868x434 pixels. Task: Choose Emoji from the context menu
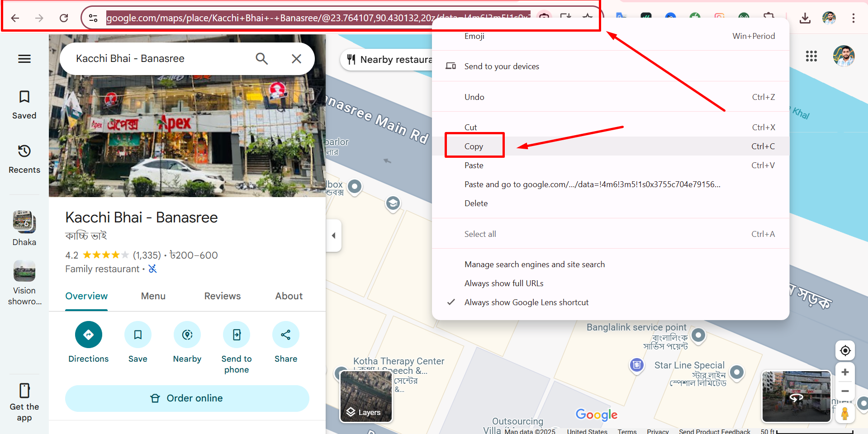coord(611,36)
